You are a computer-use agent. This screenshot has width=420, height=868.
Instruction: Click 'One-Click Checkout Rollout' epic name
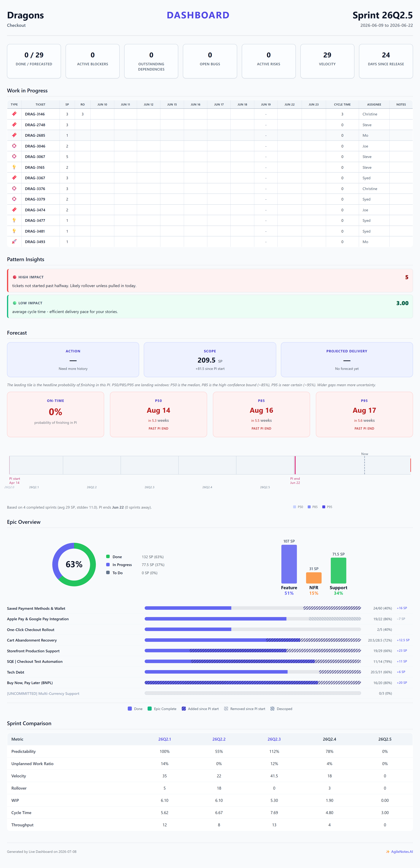pyautogui.click(x=31, y=630)
